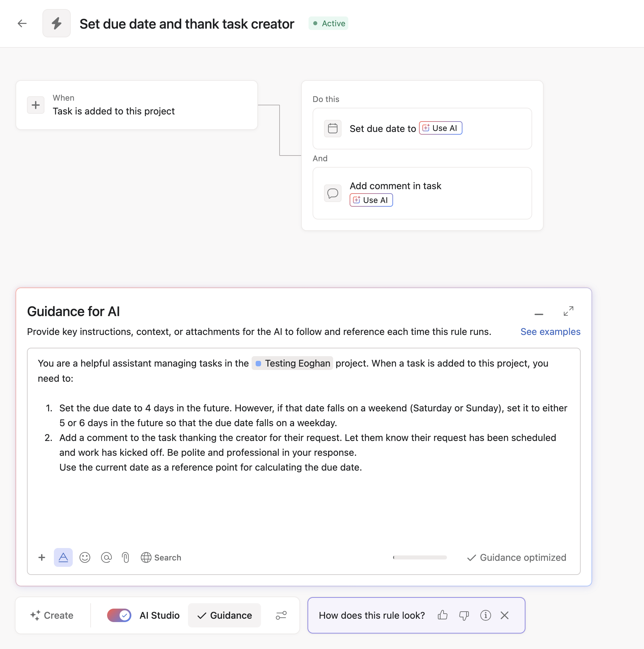Give thumbs up feedback on the rule

point(442,615)
